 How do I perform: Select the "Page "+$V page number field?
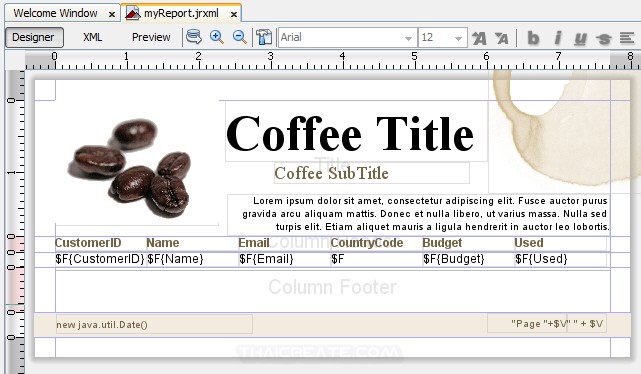[x=527, y=324]
